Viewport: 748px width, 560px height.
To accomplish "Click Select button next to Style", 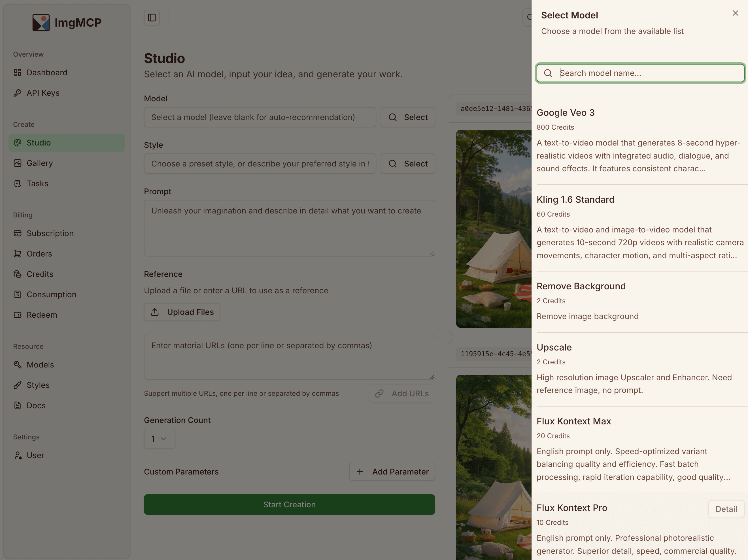I will click(x=408, y=164).
